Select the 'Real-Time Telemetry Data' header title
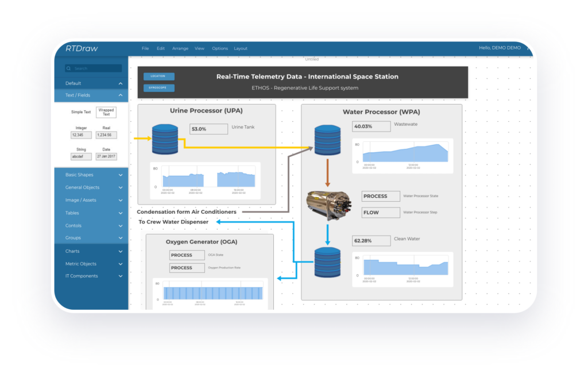The width and height of the screenshot is (588, 377). click(x=307, y=76)
